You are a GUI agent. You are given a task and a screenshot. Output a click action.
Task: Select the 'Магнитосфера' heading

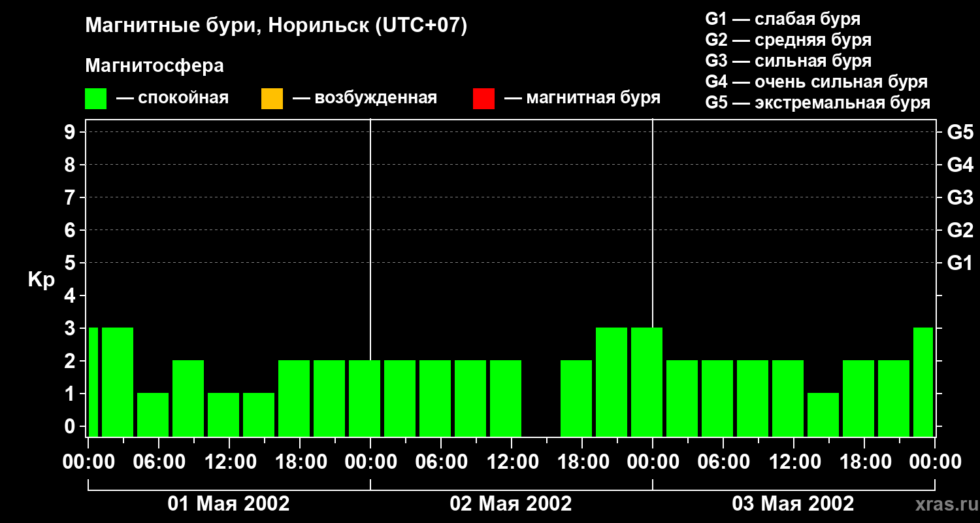[x=155, y=66]
